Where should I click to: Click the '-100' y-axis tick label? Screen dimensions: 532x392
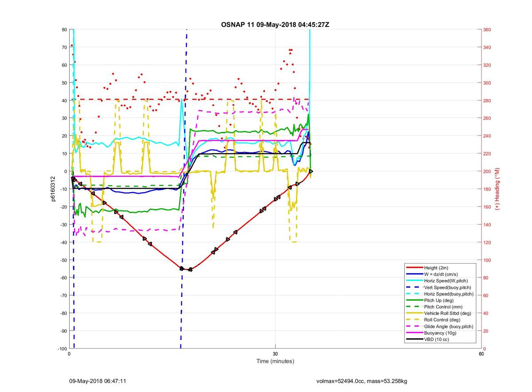[x=62, y=349]
